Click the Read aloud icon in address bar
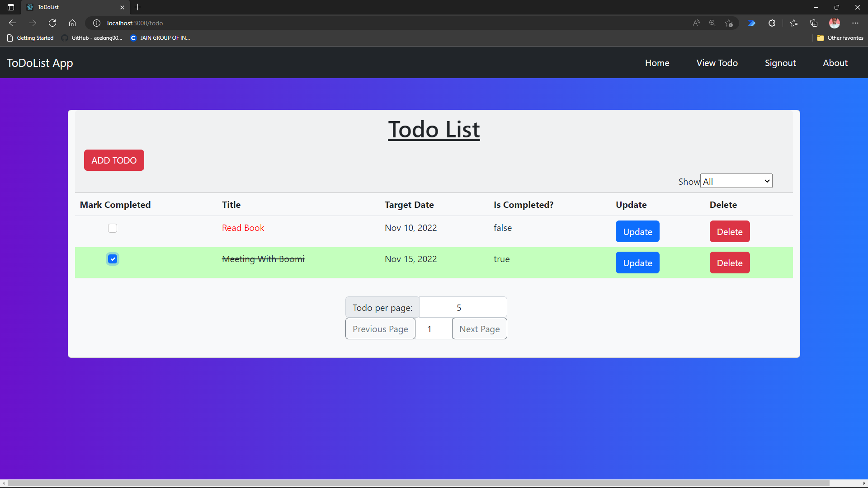Image resolution: width=868 pixels, height=488 pixels. (x=696, y=23)
